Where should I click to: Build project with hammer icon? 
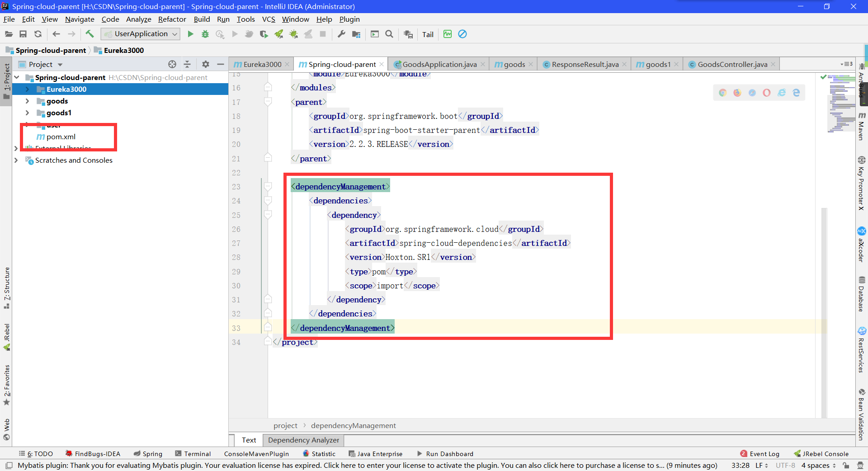[90, 34]
